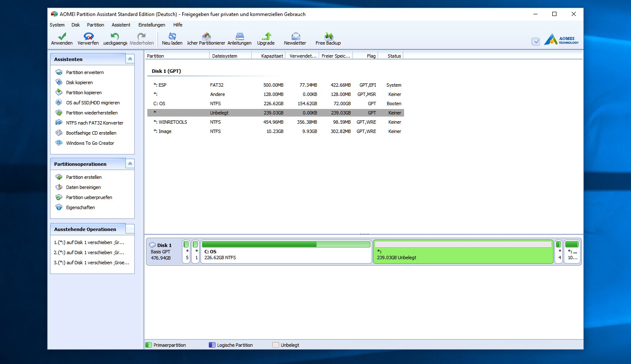Image resolution: width=631 pixels, height=364 pixels.
Task: Select the WINRETOOLS partition row
Action: click(x=276, y=122)
